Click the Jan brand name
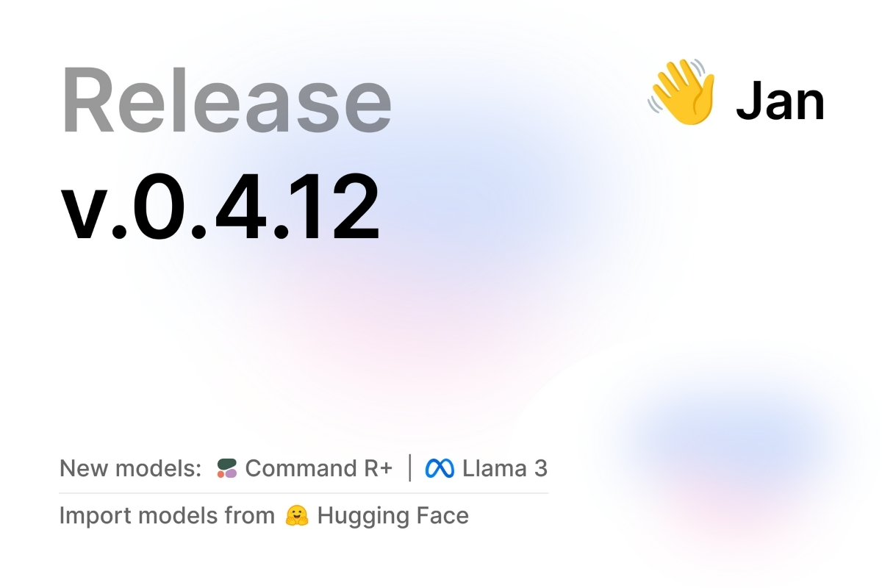 click(780, 101)
